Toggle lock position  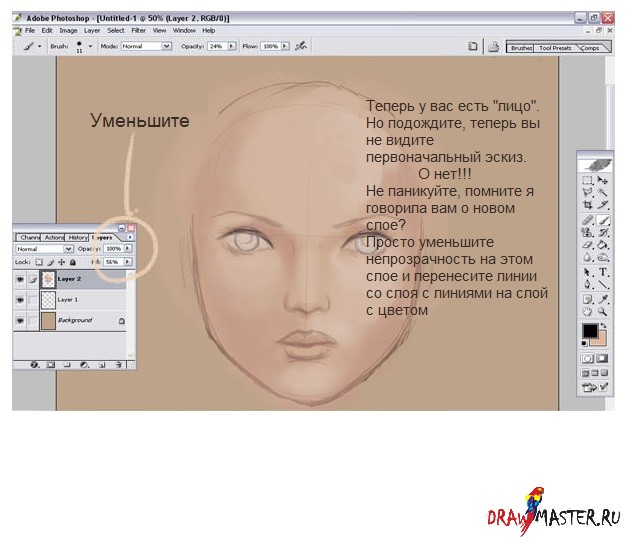click(61, 262)
